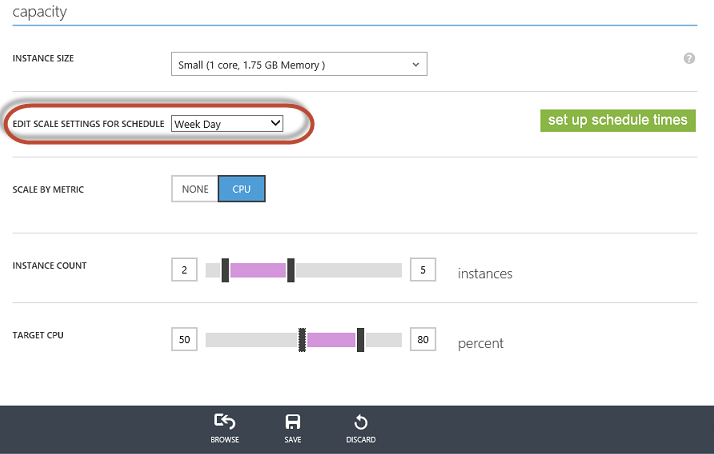Image resolution: width=714 pixels, height=454 pixels.
Task: Select CPU for scale by metric
Action: [242, 189]
